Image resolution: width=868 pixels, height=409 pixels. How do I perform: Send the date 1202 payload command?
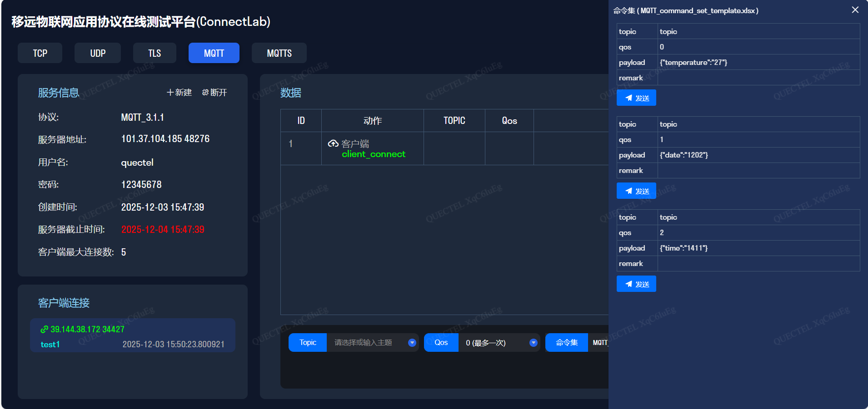pyautogui.click(x=636, y=191)
